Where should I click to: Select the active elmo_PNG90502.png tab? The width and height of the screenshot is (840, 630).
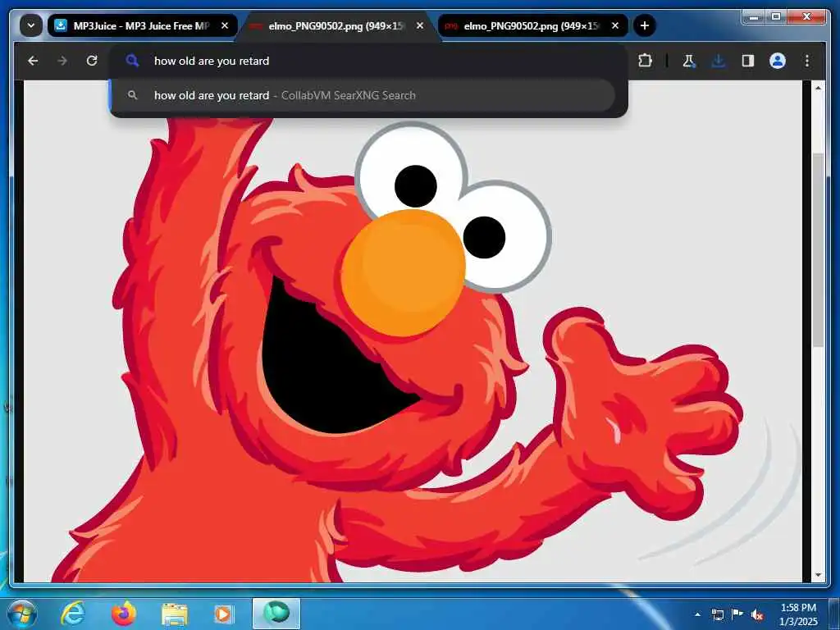coord(337,25)
